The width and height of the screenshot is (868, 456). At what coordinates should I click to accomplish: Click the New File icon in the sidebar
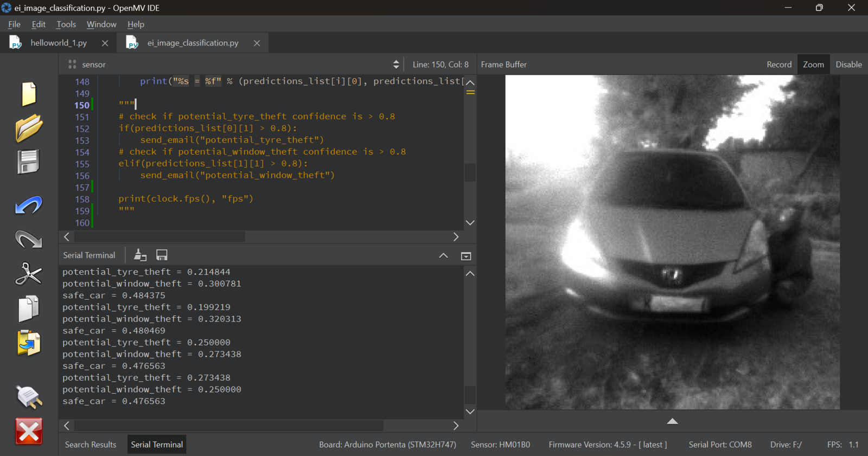pyautogui.click(x=29, y=94)
